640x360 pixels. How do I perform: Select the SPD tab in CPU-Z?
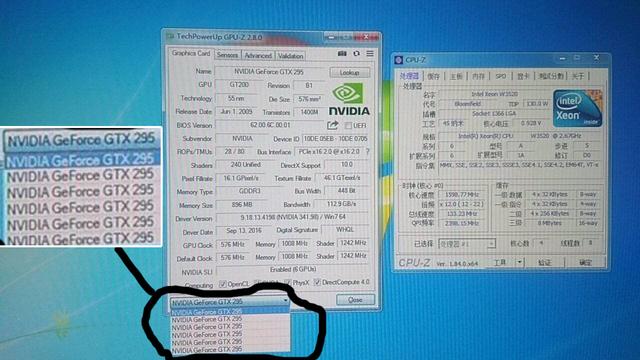click(x=501, y=76)
